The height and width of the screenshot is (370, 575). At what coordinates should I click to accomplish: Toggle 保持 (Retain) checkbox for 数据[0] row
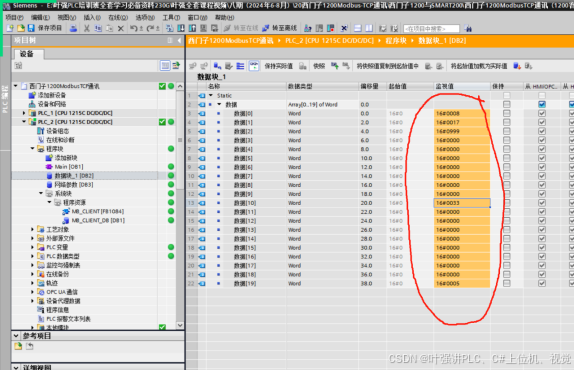[506, 113]
